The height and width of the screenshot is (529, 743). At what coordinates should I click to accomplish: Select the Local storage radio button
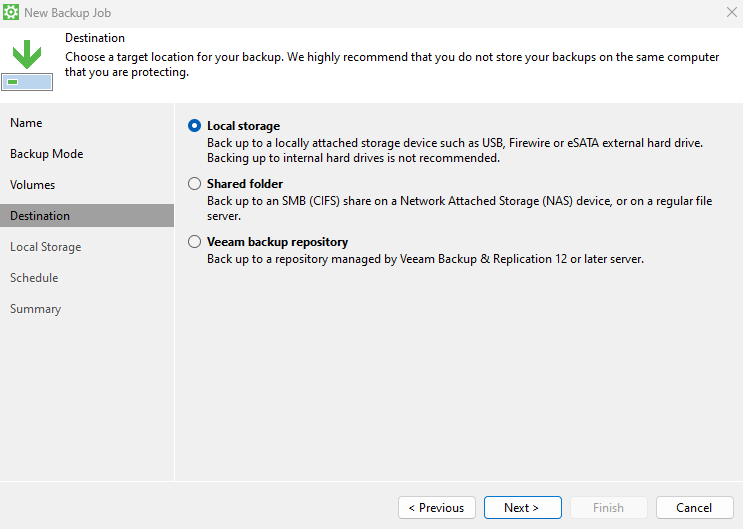pyautogui.click(x=194, y=127)
